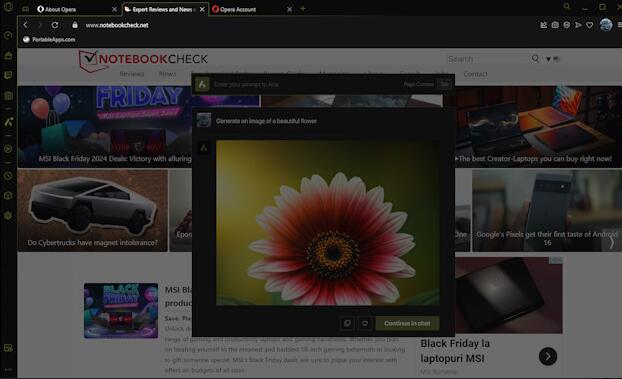Click the carousel next arrow at right edge
Viewport: 622px width, 379px height.
612,242
